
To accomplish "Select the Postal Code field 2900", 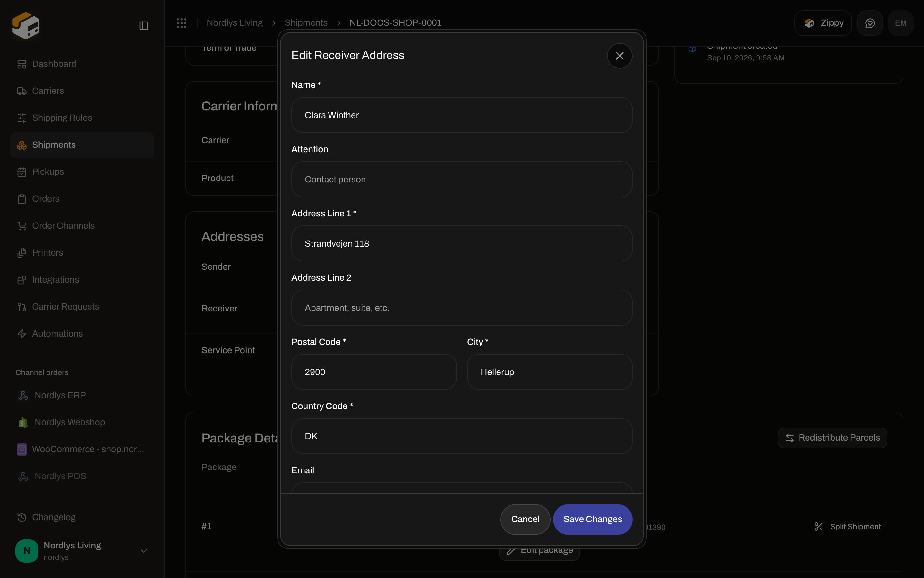I will click(374, 372).
